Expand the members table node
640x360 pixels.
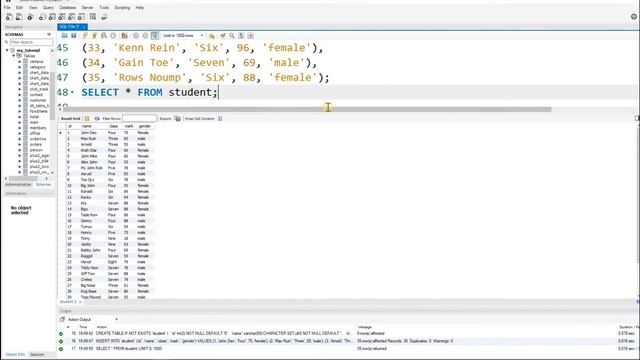pos(20,128)
